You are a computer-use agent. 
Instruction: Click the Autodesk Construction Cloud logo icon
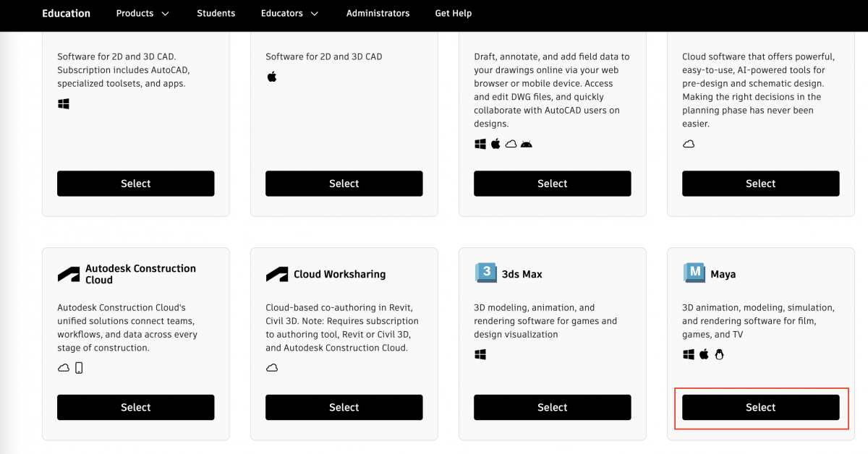coord(69,274)
